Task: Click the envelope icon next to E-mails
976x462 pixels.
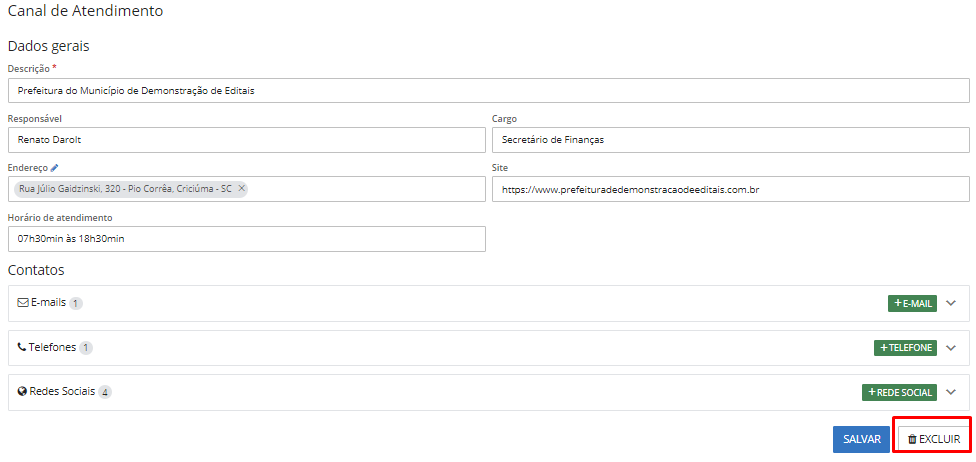Action: pyautogui.click(x=23, y=303)
